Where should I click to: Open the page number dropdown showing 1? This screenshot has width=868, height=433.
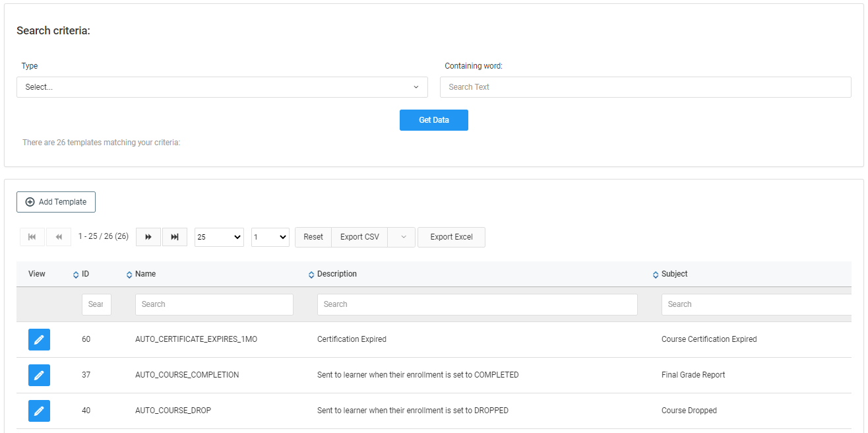[x=270, y=237]
